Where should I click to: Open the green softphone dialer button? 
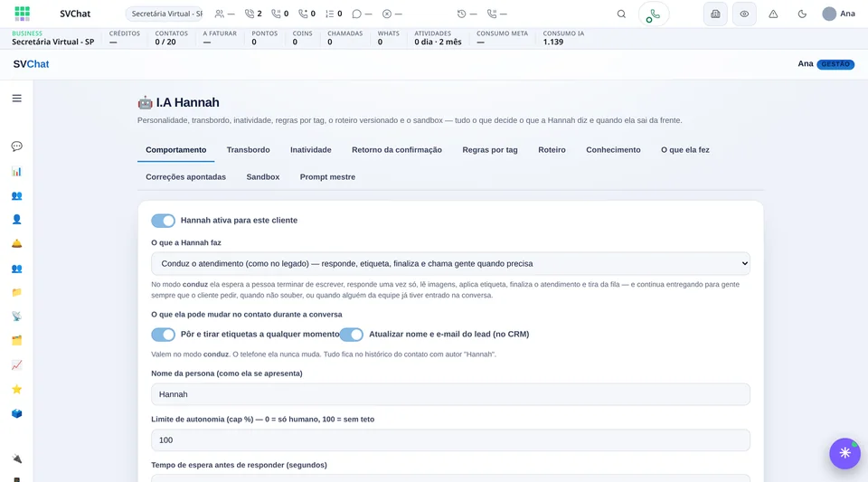coord(653,14)
